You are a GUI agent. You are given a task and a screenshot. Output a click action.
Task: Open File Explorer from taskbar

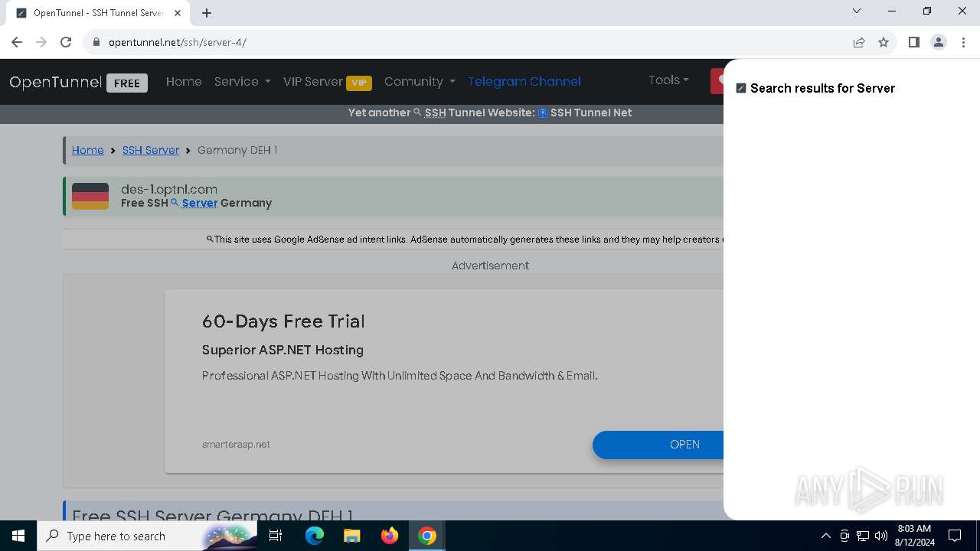click(351, 536)
